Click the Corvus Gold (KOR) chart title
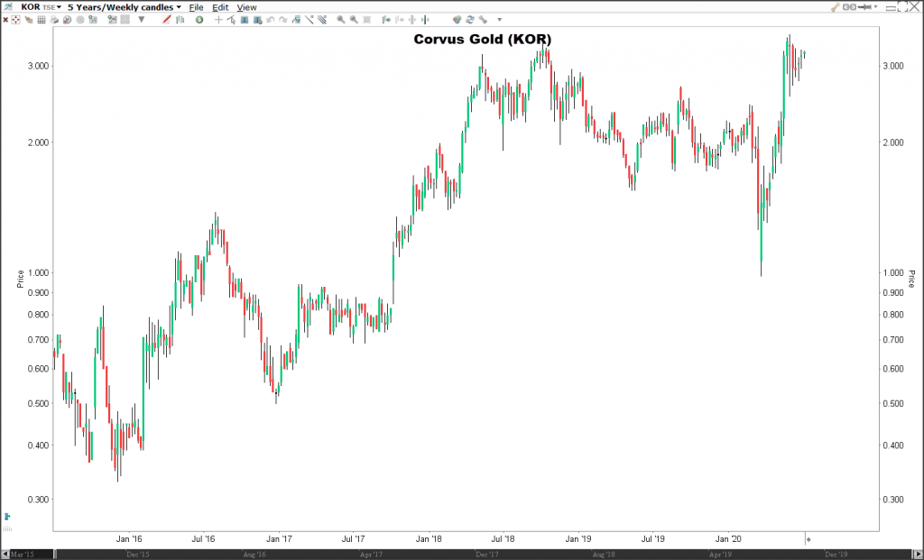Image resolution: width=924 pixels, height=560 pixels. coord(483,39)
